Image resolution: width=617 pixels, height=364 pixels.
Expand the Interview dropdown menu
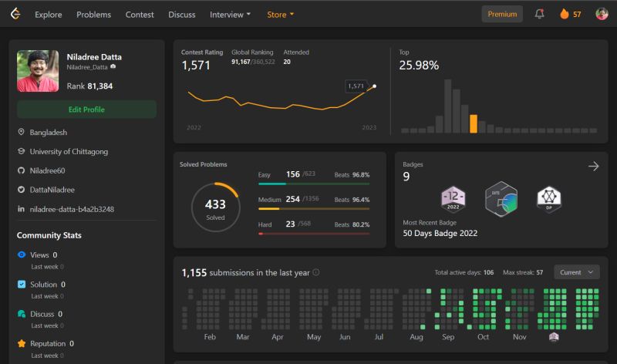[x=230, y=15]
